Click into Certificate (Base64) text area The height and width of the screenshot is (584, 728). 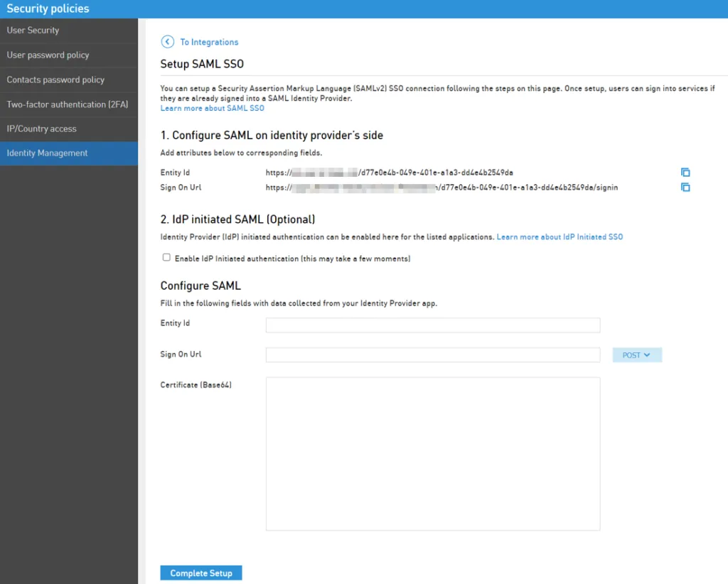433,454
